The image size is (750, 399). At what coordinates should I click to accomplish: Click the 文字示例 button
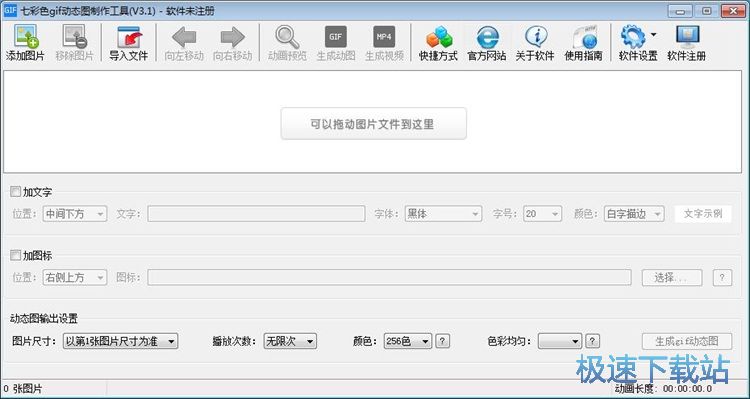click(x=703, y=214)
